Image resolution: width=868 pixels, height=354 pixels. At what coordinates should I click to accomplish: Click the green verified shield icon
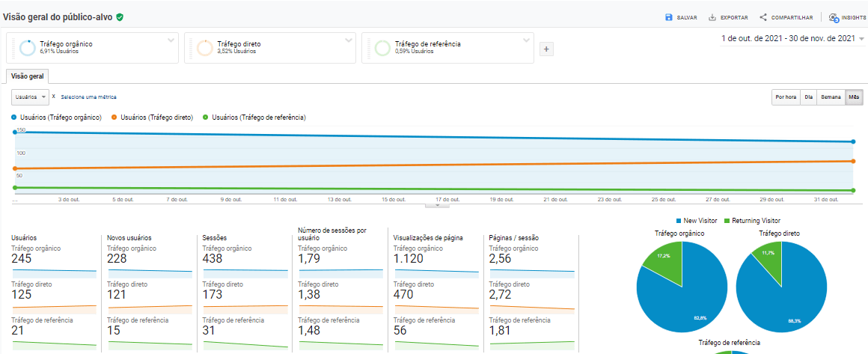tap(120, 16)
